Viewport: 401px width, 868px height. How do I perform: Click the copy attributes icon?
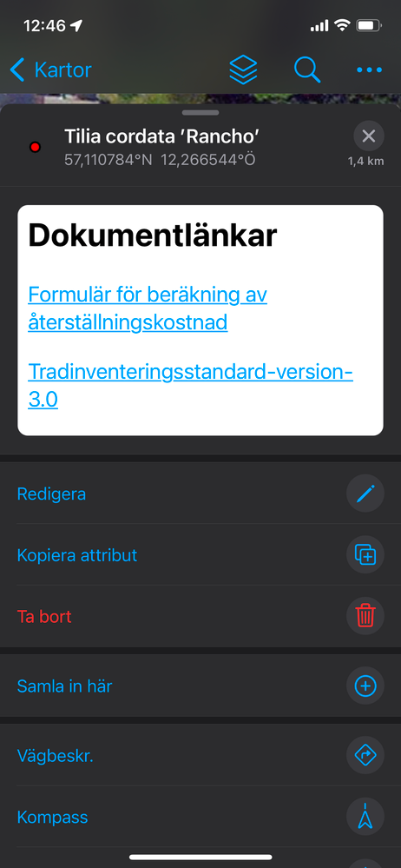click(365, 554)
